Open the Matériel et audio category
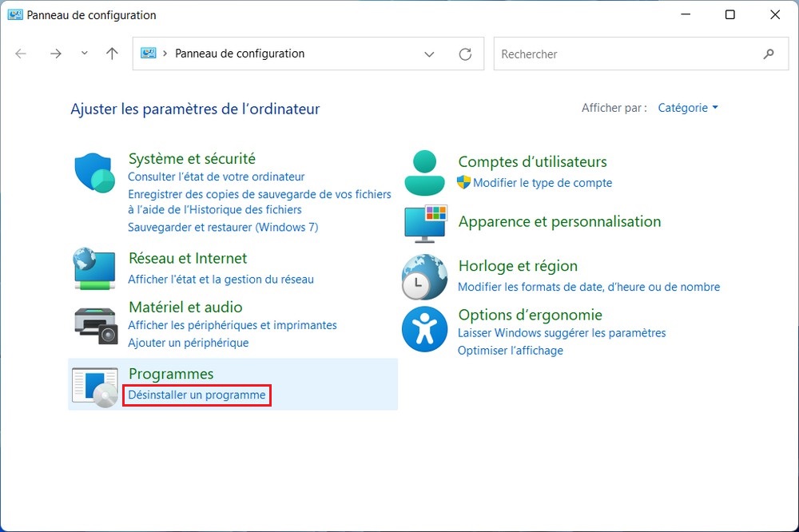 point(185,308)
